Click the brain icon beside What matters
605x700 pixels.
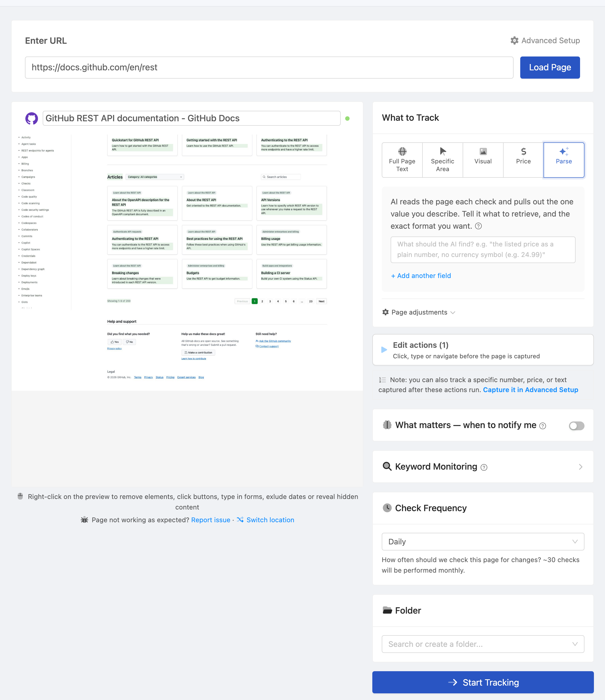click(387, 425)
